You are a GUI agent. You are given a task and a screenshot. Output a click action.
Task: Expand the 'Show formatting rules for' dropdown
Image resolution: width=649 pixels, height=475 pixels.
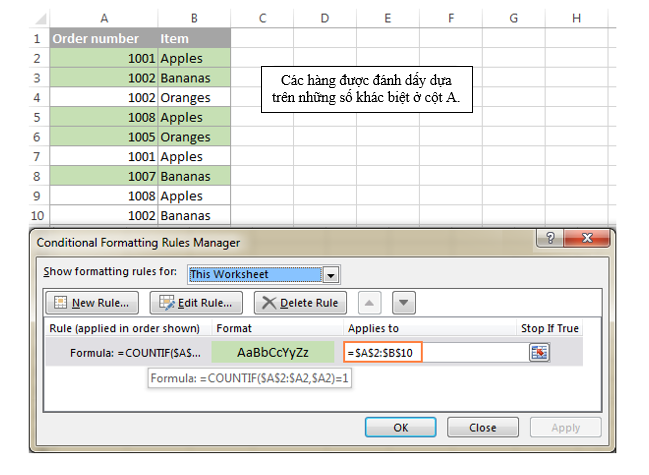point(331,274)
